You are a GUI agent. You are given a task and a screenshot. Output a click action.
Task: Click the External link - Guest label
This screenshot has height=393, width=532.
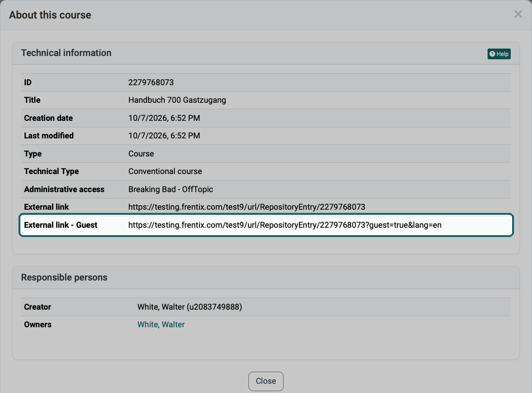[61, 225]
